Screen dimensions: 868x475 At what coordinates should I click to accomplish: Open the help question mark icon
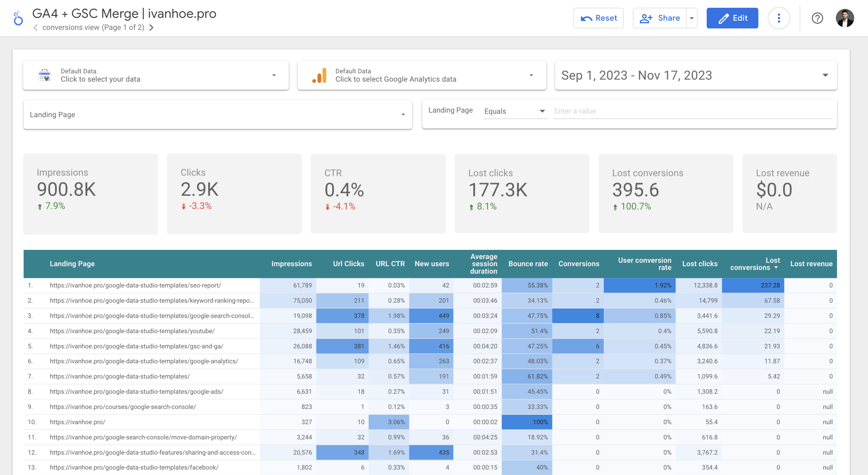tap(817, 18)
